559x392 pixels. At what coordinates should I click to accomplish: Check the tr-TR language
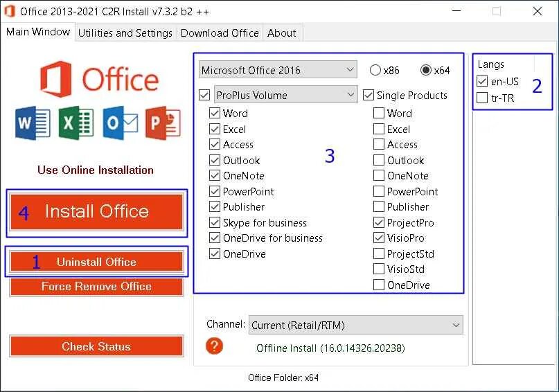coord(482,97)
